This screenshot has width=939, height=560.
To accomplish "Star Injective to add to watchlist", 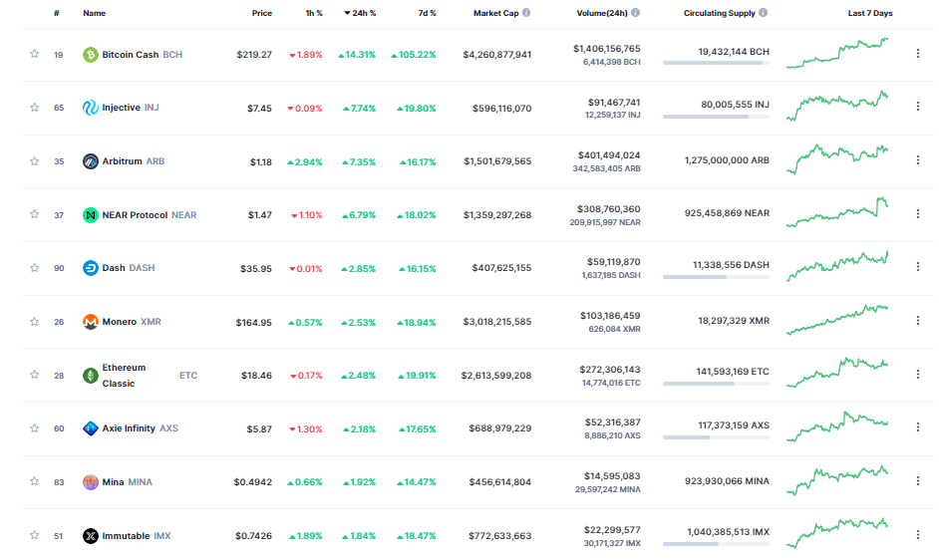I will coord(35,108).
